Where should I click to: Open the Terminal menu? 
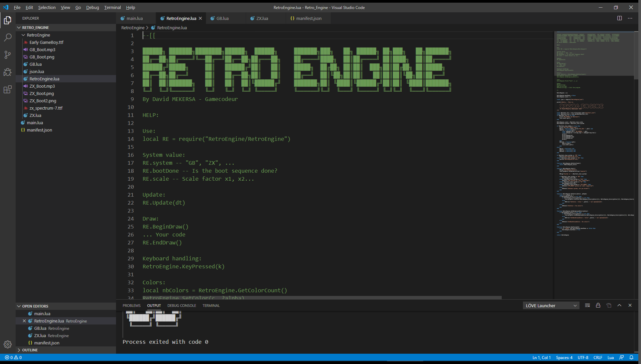(x=112, y=7)
